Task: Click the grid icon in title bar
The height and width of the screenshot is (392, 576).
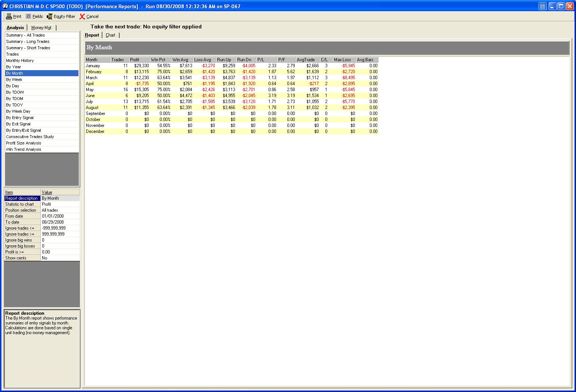Action: pyautogui.click(x=542, y=6)
